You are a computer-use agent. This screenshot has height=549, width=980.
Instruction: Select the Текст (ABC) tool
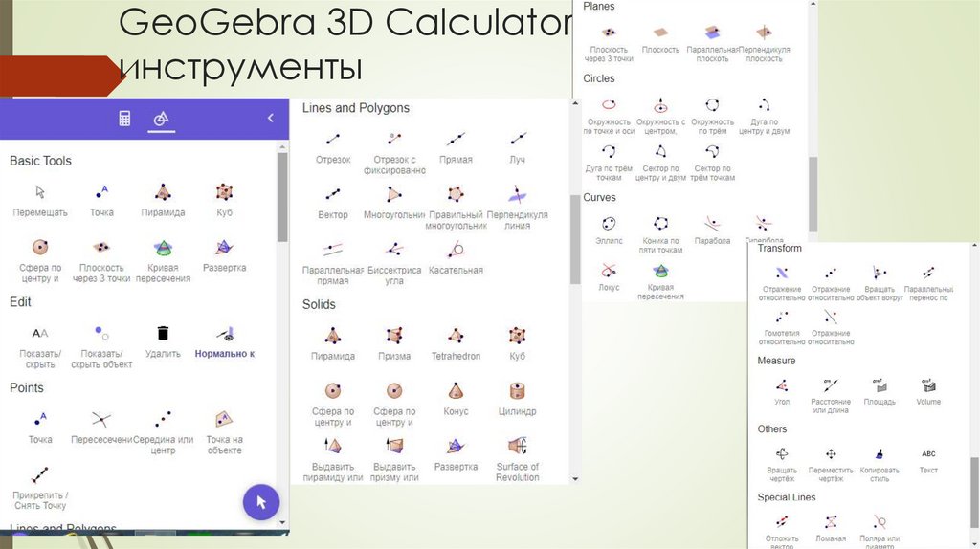(x=928, y=460)
